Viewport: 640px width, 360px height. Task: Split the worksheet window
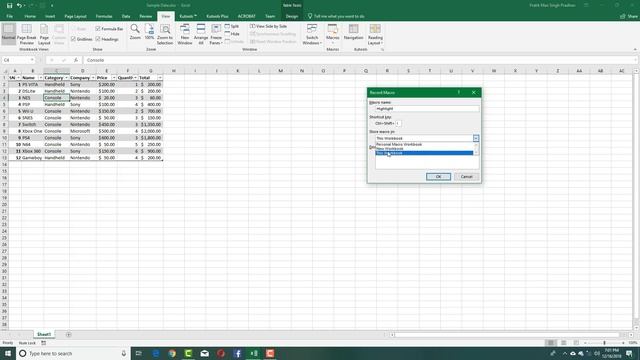click(x=232, y=26)
